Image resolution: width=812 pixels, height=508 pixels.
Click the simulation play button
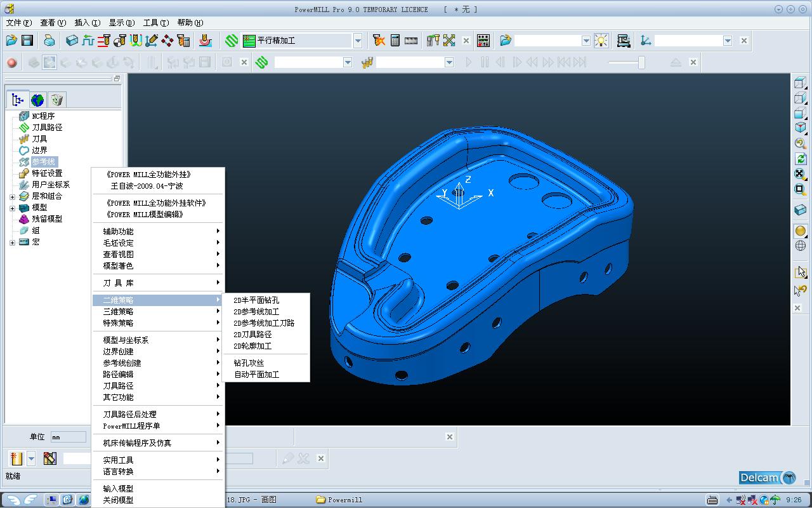click(x=468, y=62)
